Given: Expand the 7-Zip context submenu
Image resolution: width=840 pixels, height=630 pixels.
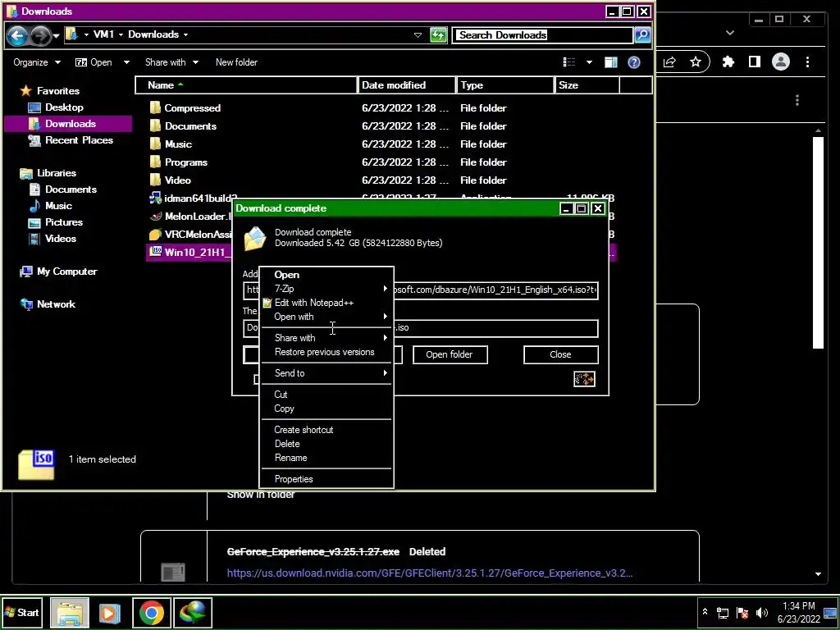Looking at the screenshot, I should [x=326, y=289].
